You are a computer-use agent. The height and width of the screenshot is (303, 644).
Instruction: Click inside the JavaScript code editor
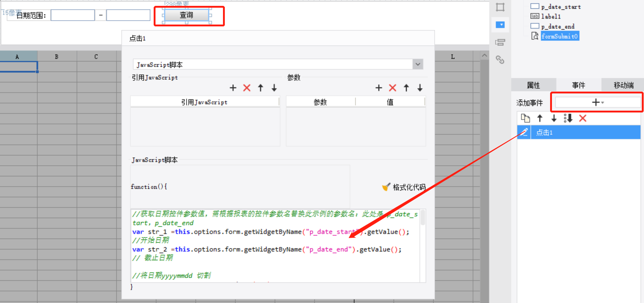[x=275, y=245]
